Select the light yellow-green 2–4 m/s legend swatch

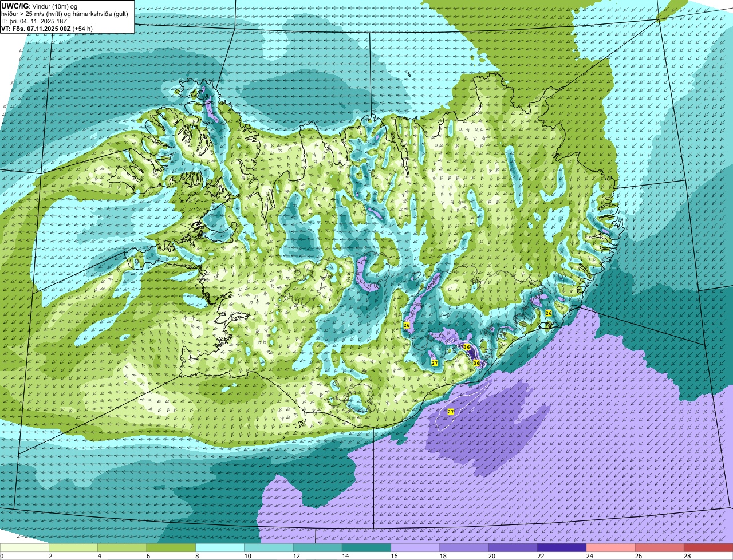[73, 548]
